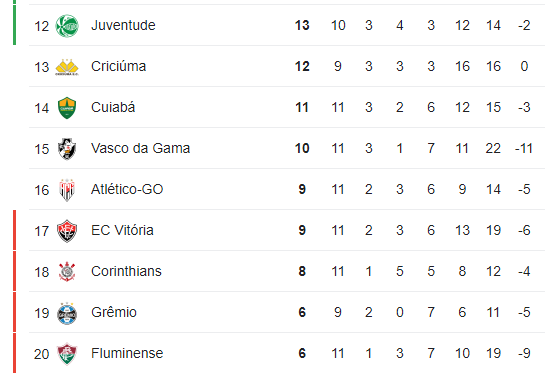Select the Atlético-GO team name
Viewport: 545px width, 373px height.
point(127,189)
